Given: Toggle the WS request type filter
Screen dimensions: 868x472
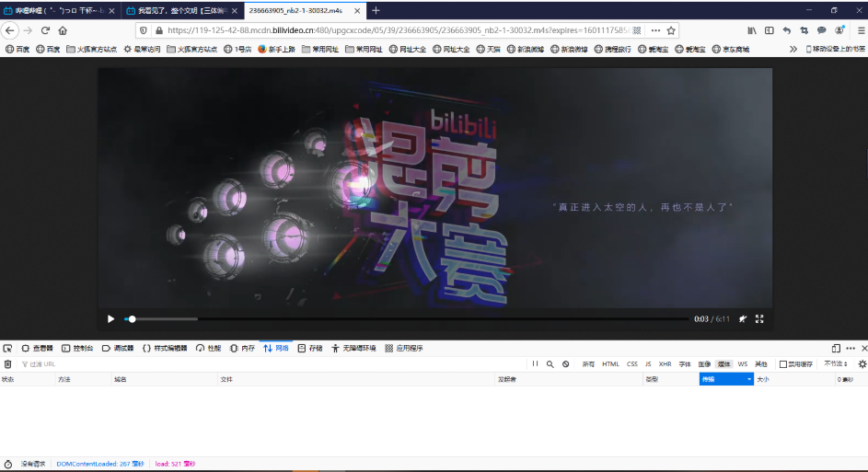Looking at the screenshot, I should point(742,364).
